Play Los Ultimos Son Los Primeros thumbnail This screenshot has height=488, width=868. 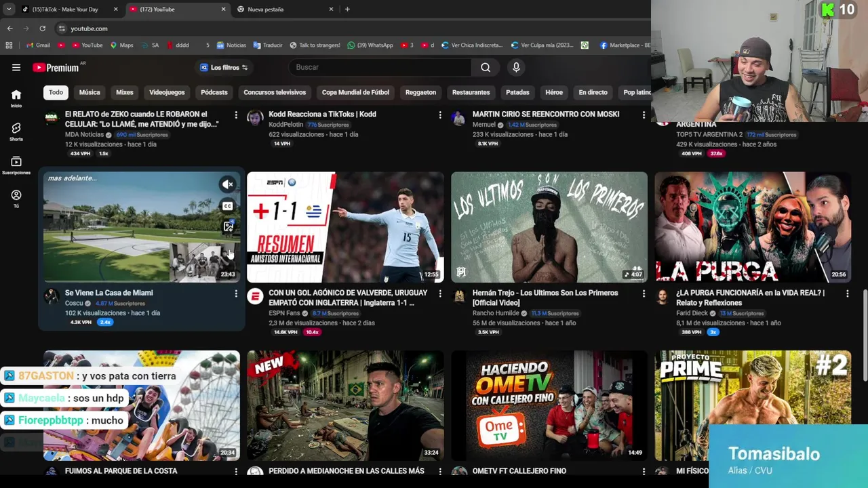(549, 227)
